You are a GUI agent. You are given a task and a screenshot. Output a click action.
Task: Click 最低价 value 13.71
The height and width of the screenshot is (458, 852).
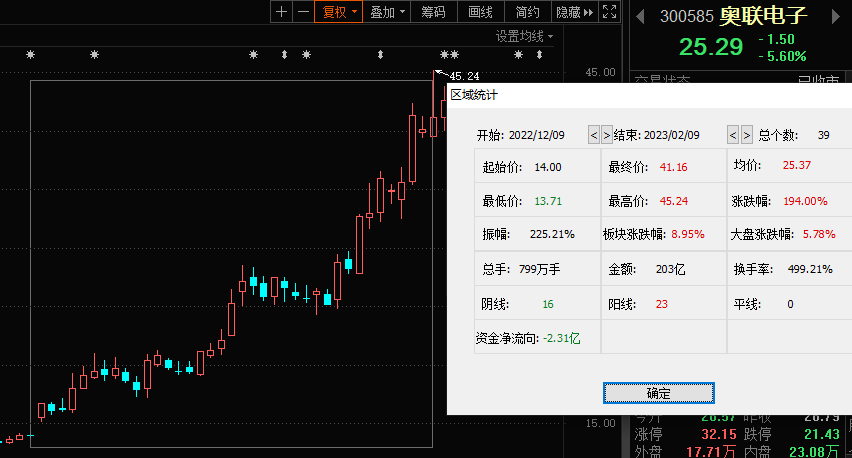coord(548,201)
